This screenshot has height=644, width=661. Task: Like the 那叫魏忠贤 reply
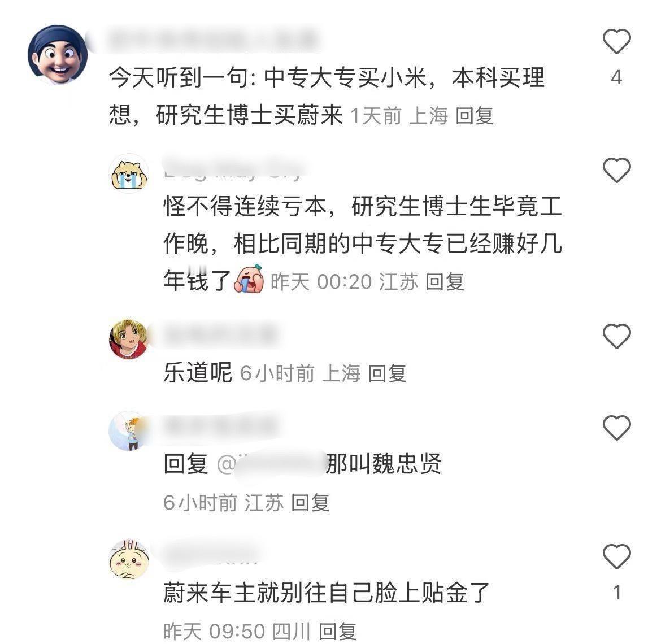click(616, 428)
